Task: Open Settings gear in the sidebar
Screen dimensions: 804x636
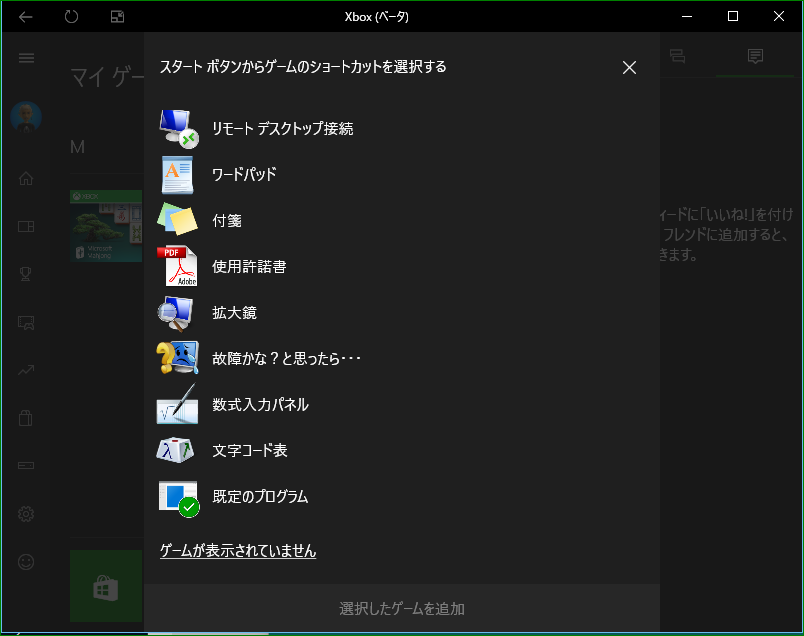Action: 26,514
